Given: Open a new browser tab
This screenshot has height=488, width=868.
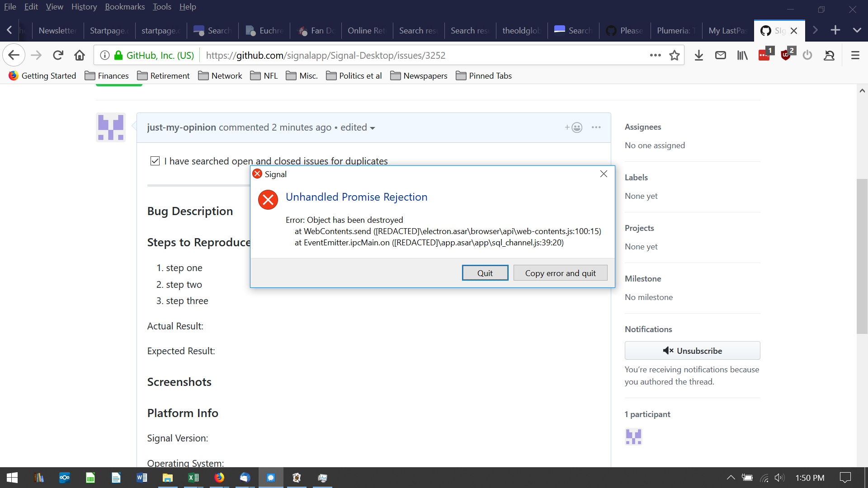Looking at the screenshot, I should coord(835,30).
